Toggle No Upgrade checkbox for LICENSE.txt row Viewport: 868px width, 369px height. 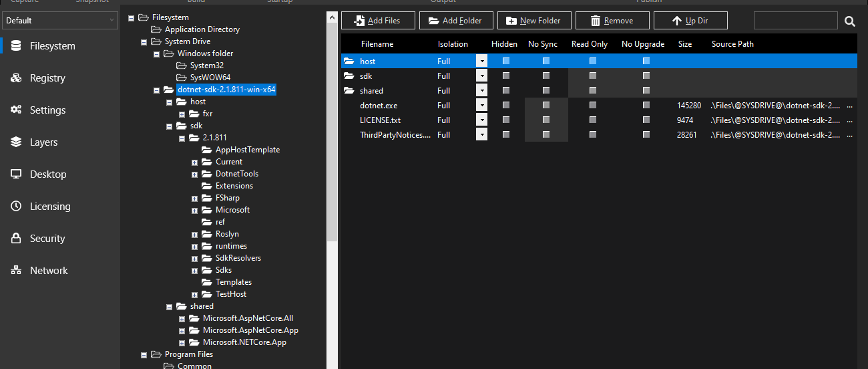(x=646, y=120)
